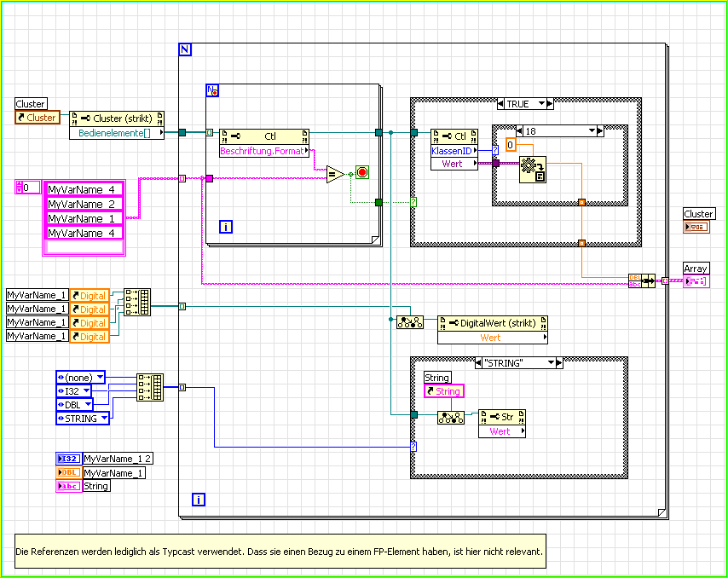Screen dimensions: 728x578
Task: Click the orange numeric constant 0
Action: 511,145
